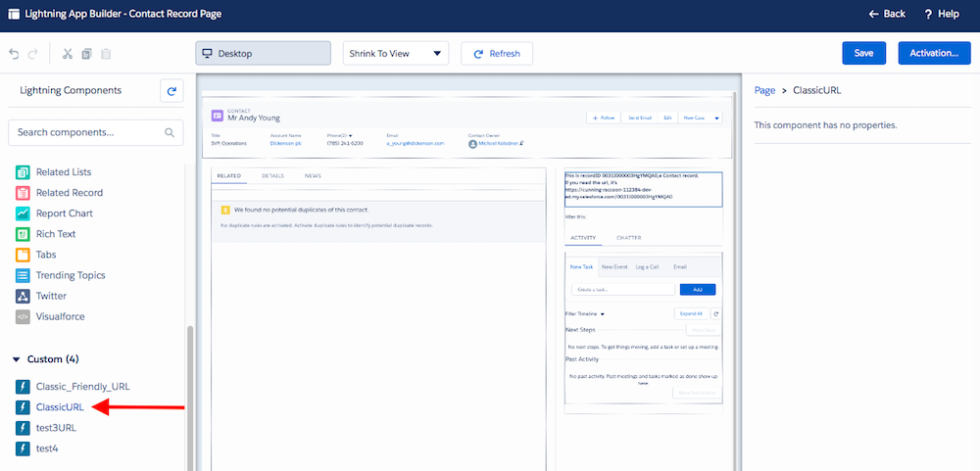Click the Save button

(863, 53)
